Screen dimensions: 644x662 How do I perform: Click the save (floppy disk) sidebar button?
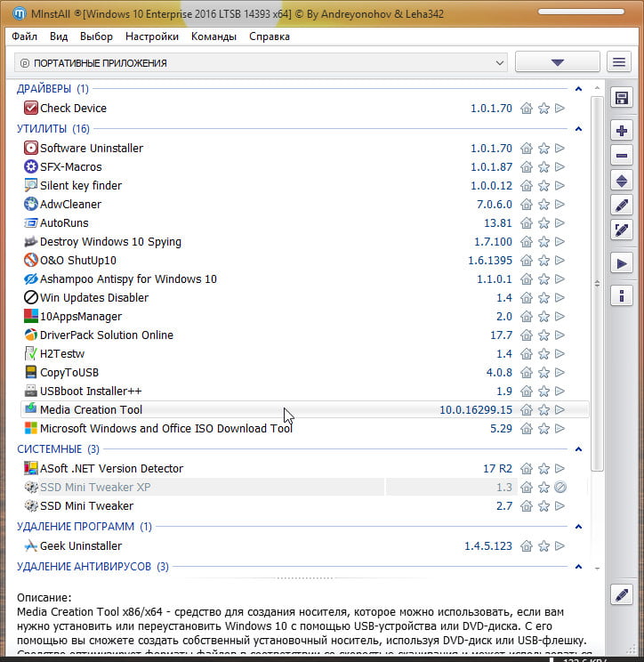coord(622,98)
